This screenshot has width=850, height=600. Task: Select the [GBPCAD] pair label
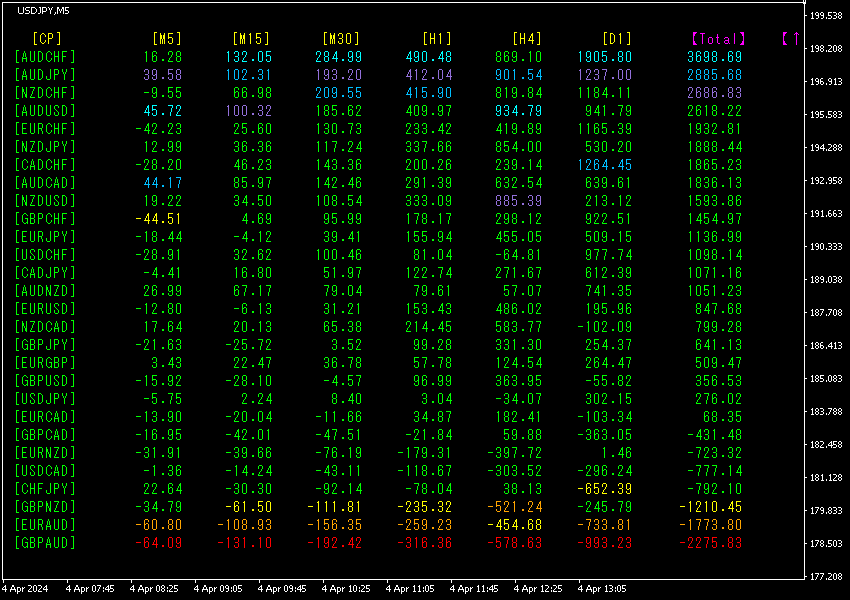pyautogui.click(x=45, y=435)
